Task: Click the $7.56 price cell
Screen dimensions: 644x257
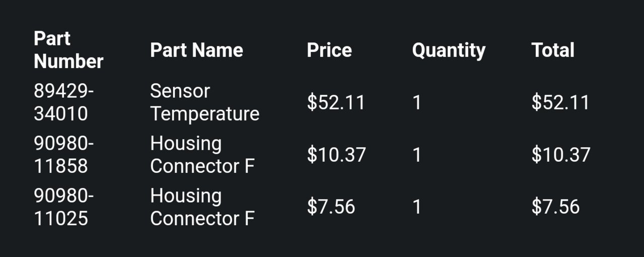Action: pyautogui.click(x=331, y=207)
